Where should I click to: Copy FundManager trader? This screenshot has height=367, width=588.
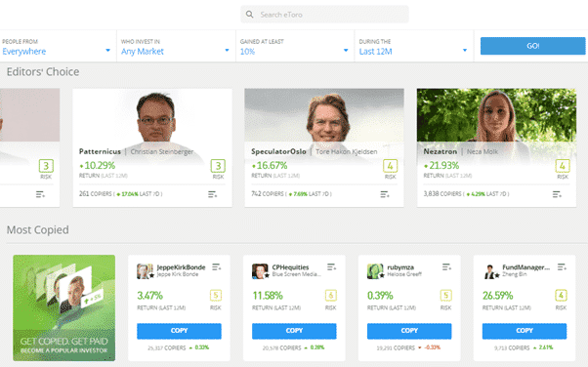pos(525,331)
